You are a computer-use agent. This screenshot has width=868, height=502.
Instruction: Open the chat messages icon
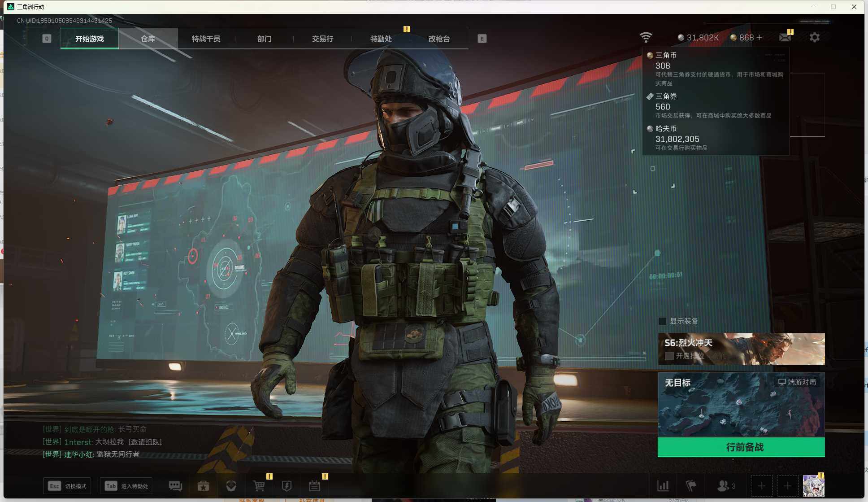point(175,486)
